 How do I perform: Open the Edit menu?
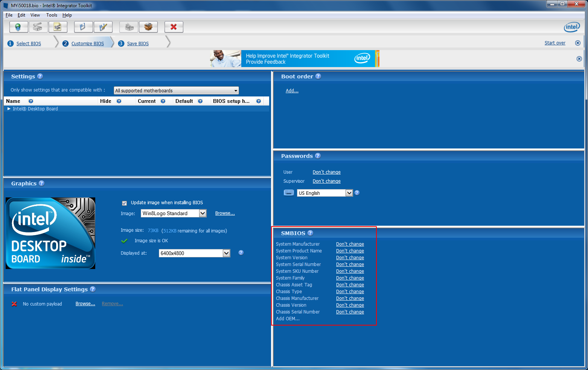click(x=21, y=15)
